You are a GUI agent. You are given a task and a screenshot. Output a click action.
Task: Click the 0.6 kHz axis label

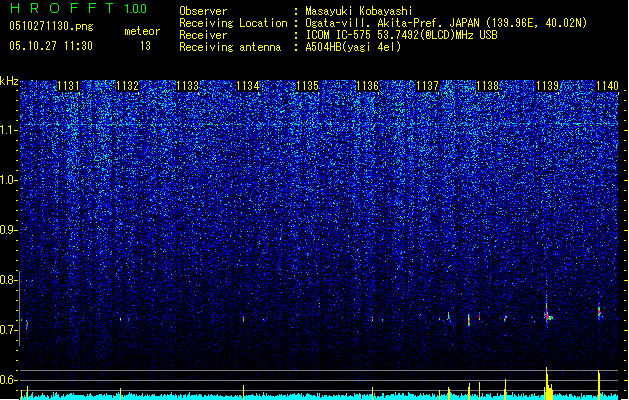(x=8, y=380)
